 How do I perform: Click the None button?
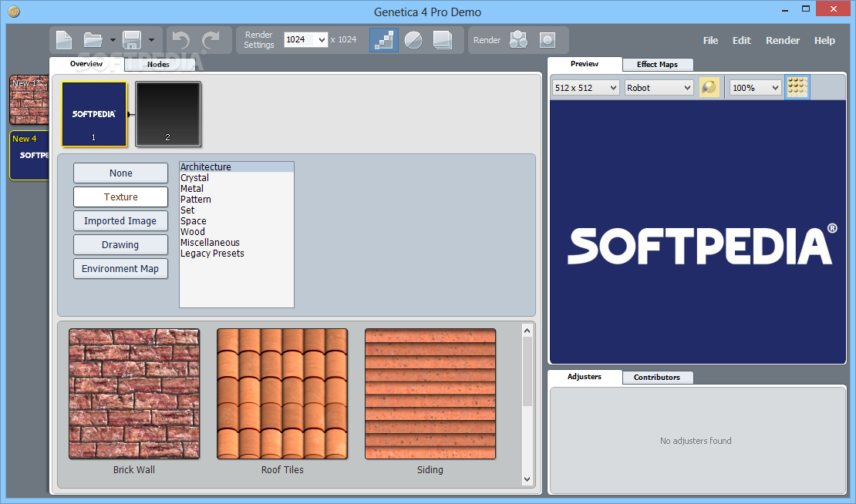[120, 173]
